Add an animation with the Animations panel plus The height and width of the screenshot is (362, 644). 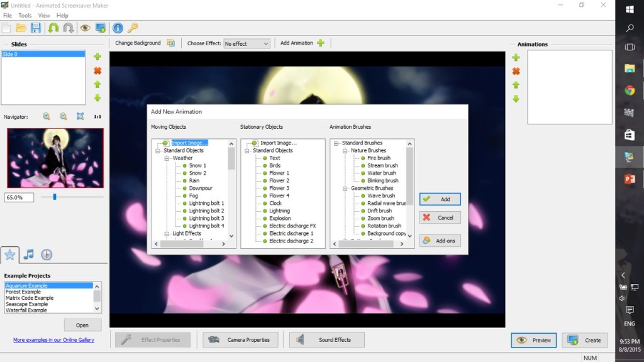click(516, 57)
